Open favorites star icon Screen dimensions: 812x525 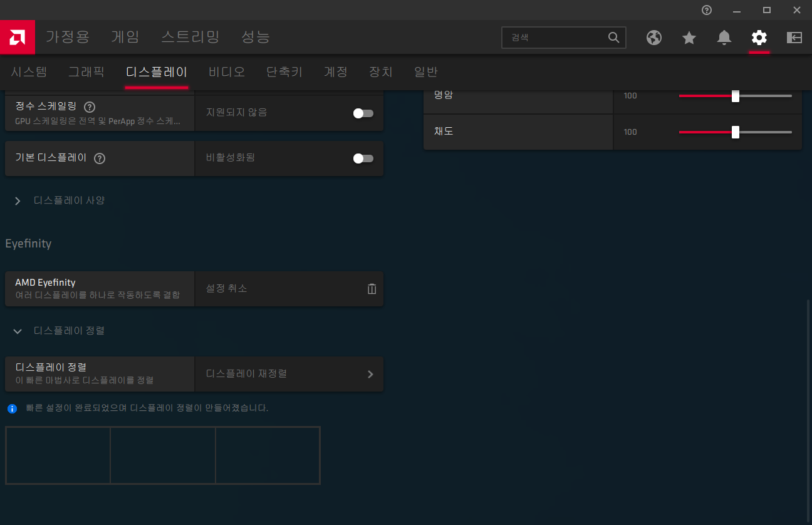pyautogui.click(x=689, y=38)
